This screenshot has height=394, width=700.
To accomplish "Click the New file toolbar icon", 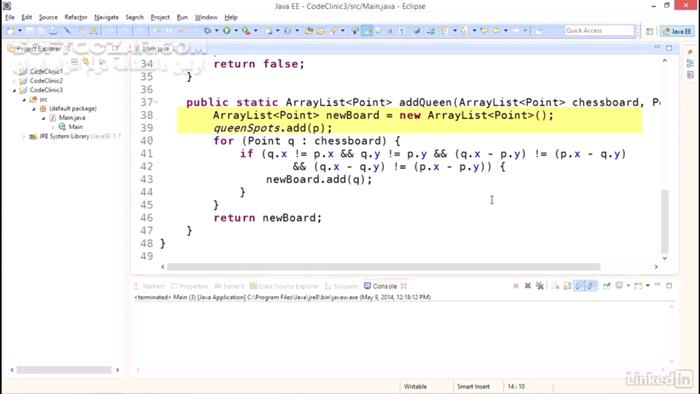I will tap(11, 31).
